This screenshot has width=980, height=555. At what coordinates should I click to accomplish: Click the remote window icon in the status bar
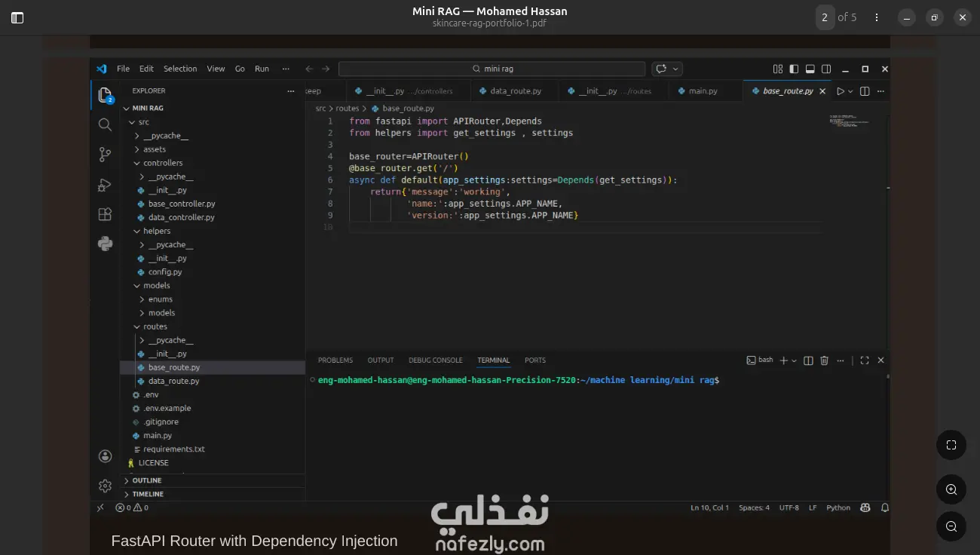point(100,507)
